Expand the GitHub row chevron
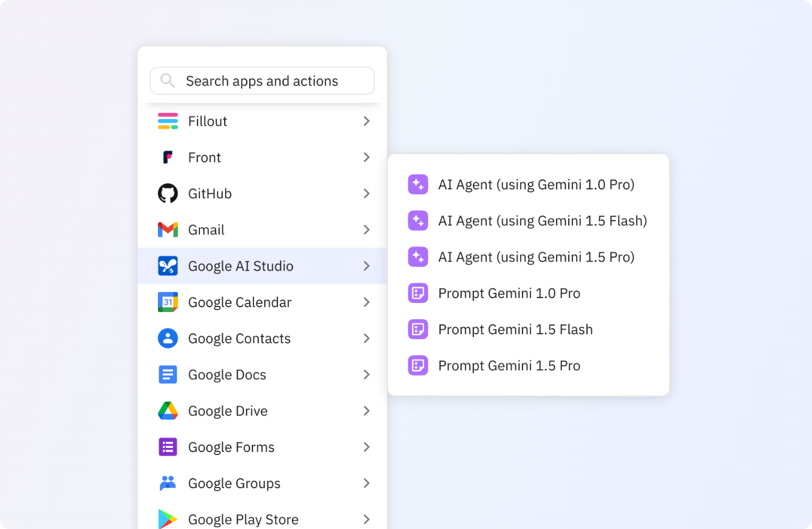812x529 pixels. tap(366, 194)
